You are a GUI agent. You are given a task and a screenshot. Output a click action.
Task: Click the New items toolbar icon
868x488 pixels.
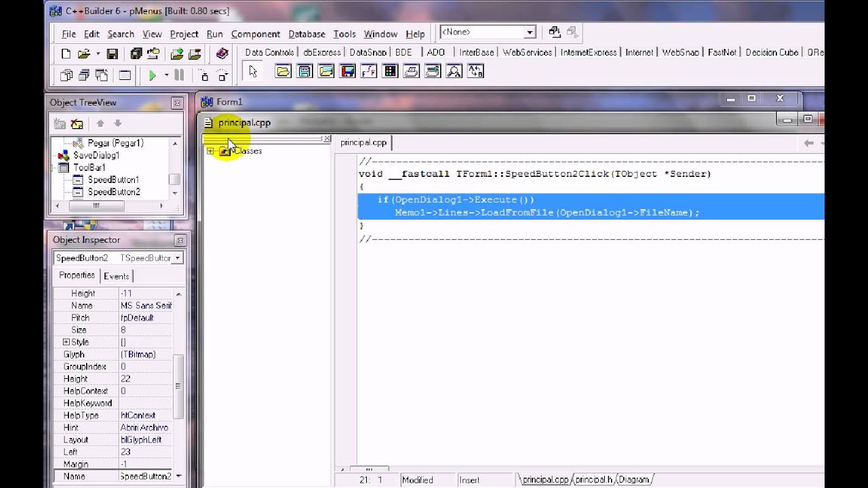[66, 54]
